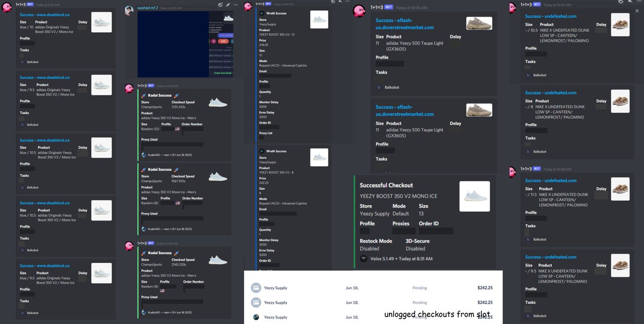Click the Successful Checkout title
The height and width of the screenshot is (324, 644).
(386, 185)
